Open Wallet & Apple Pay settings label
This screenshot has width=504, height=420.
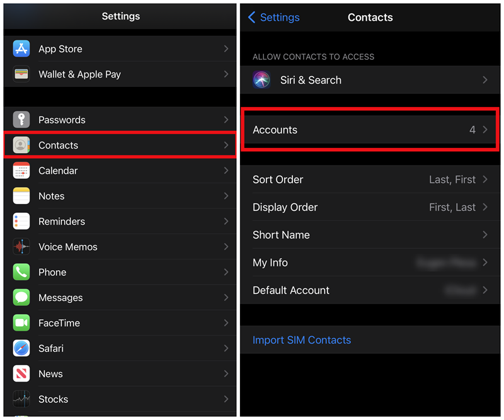click(80, 74)
